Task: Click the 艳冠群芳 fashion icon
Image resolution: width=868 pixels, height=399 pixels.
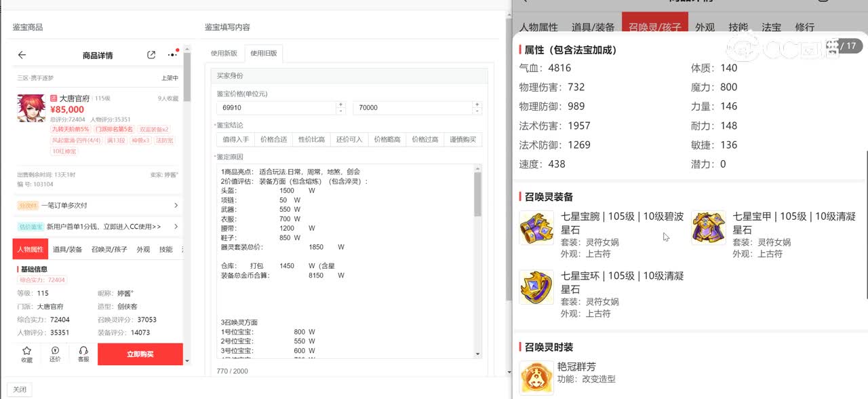Action: (x=536, y=378)
